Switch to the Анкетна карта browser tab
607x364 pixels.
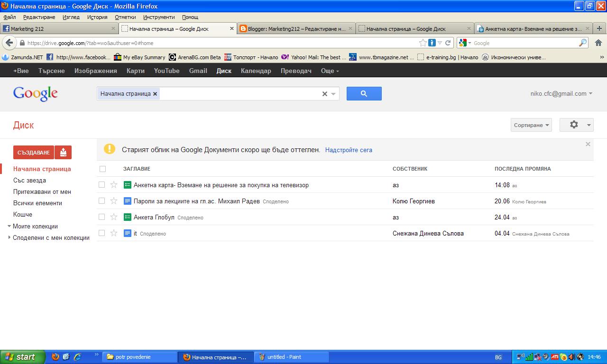click(x=533, y=28)
